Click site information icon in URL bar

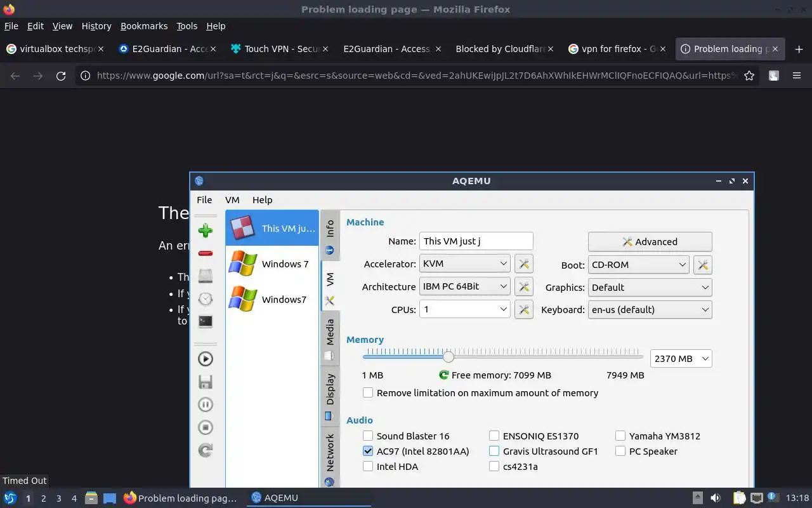(86, 76)
